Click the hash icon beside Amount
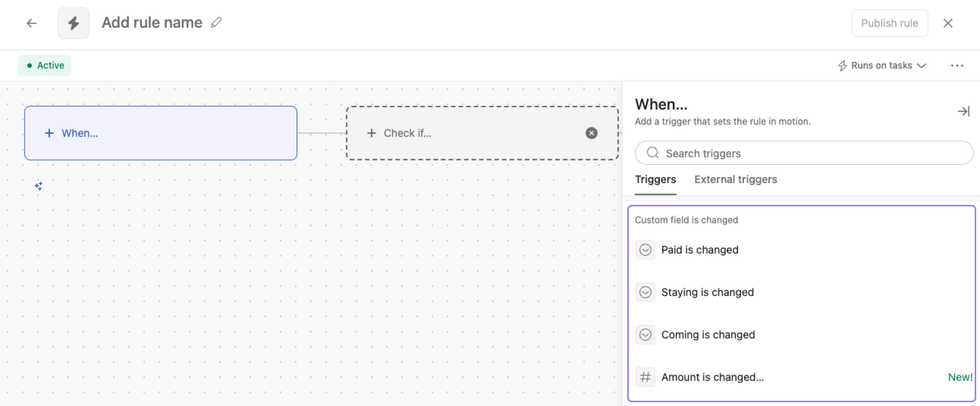 (x=645, y=377)
